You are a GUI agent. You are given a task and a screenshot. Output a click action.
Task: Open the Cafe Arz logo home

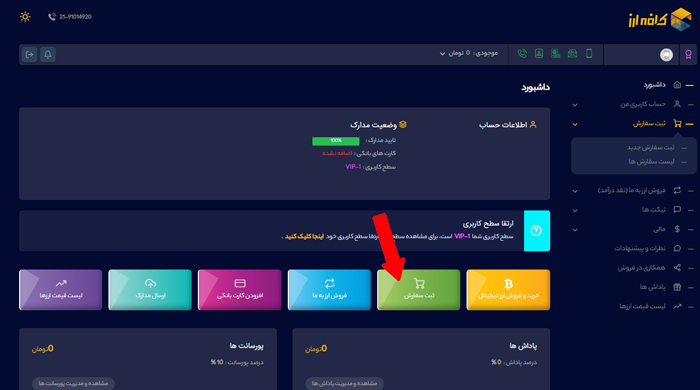(x=660, y=20)
